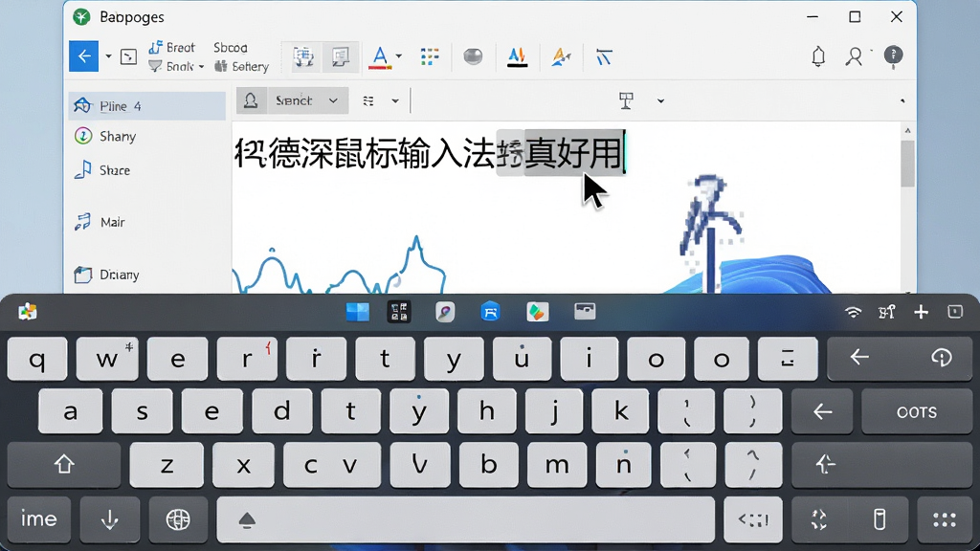Tap the m key on touch keyboard
Viewport: 980px width, 551px height.
[557, 465]
